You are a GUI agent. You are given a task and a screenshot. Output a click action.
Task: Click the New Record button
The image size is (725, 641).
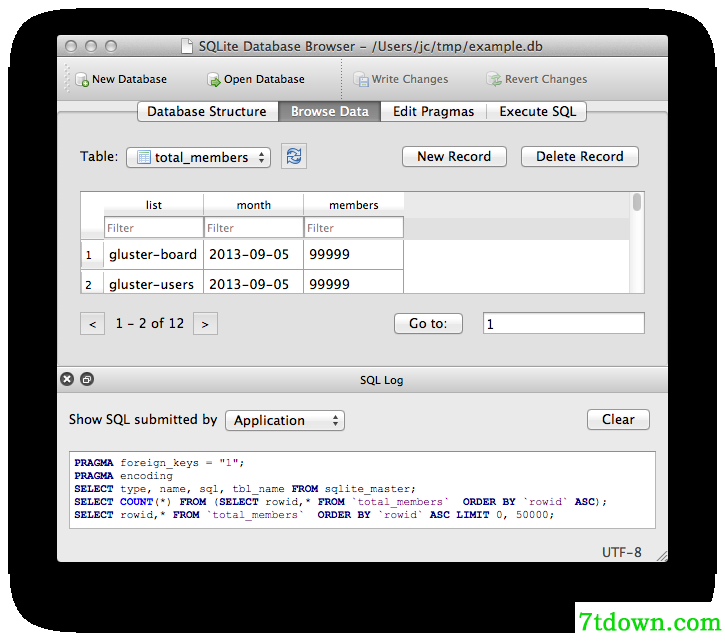pyautogui.click(x=454, y=156)
